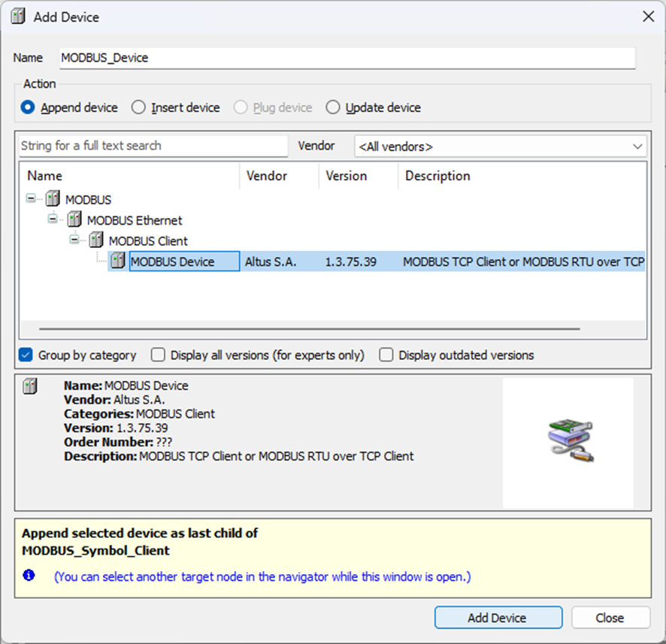The height and width of the screenshot is (644, 666).
Task: Click the MODBUS Client node icon
Action: [x=96, y=240]
